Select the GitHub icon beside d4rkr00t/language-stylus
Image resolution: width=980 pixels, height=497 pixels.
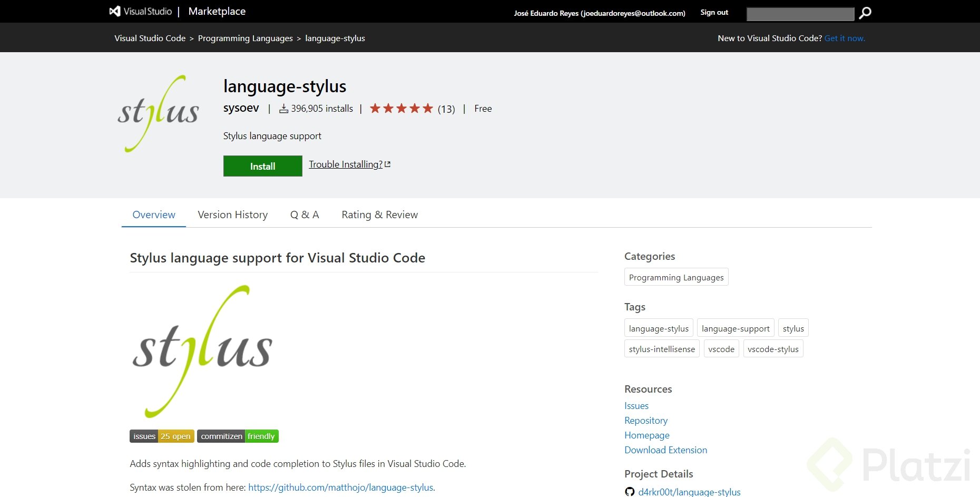[x=629, y=491]
